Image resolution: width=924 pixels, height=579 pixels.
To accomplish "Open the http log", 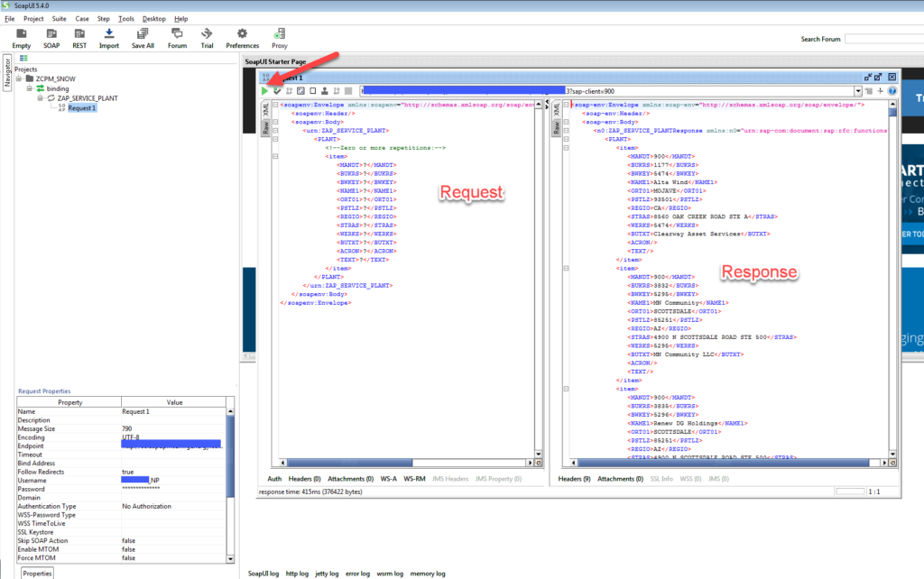I will coord(297,573).
